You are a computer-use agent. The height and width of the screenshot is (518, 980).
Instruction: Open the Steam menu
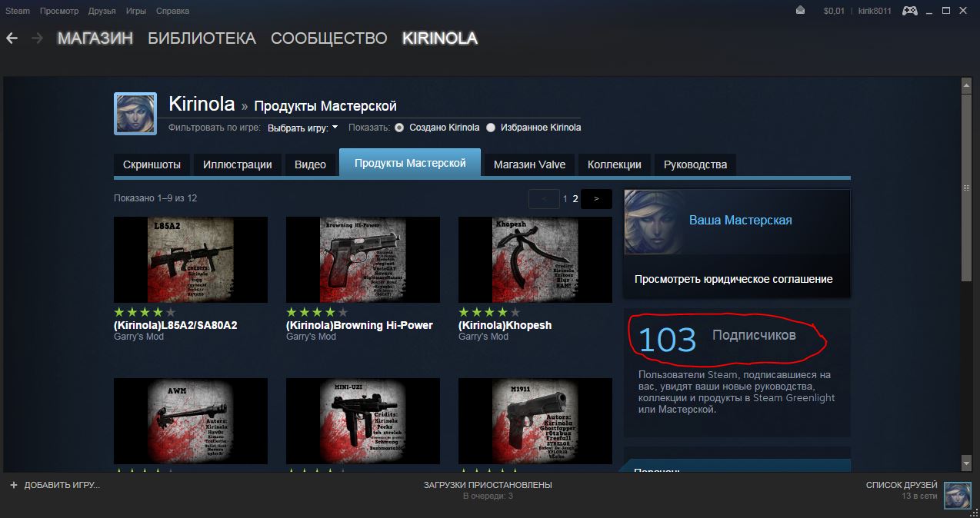point(18,11)
